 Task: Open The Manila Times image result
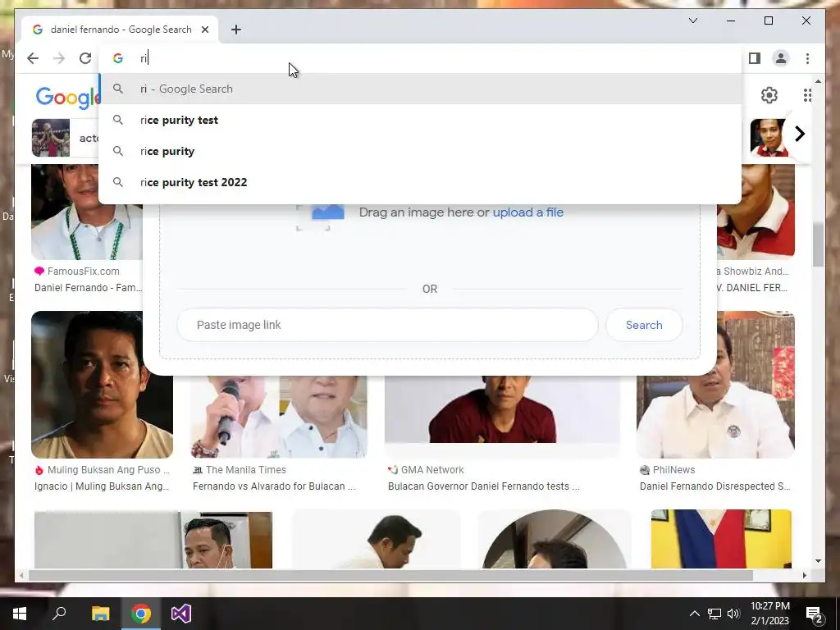[279, 417]
